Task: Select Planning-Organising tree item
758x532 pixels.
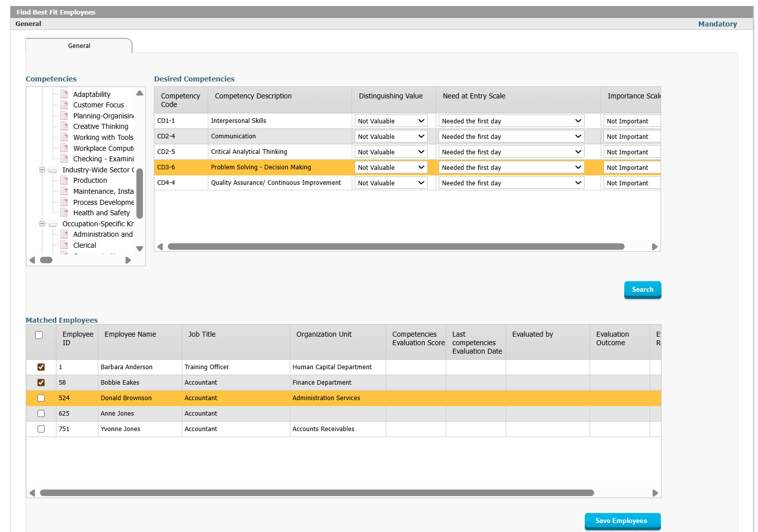Action: coord(104,116)
